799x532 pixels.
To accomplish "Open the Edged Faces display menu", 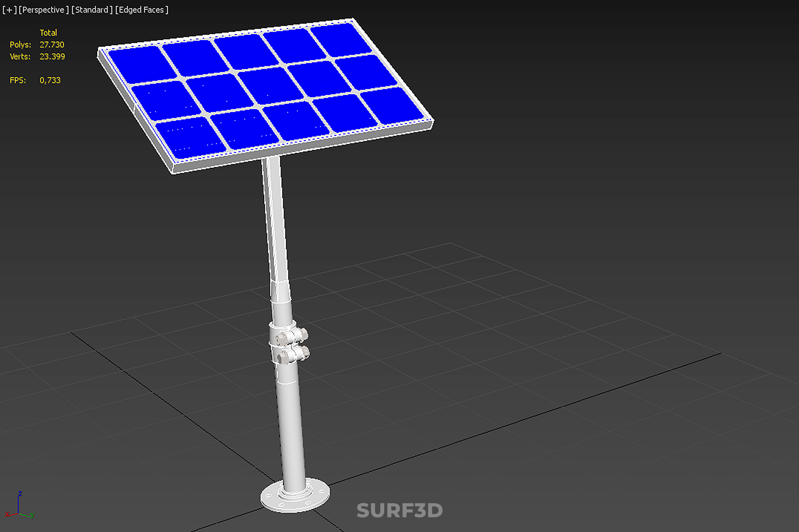I will [x=142, y=10].
